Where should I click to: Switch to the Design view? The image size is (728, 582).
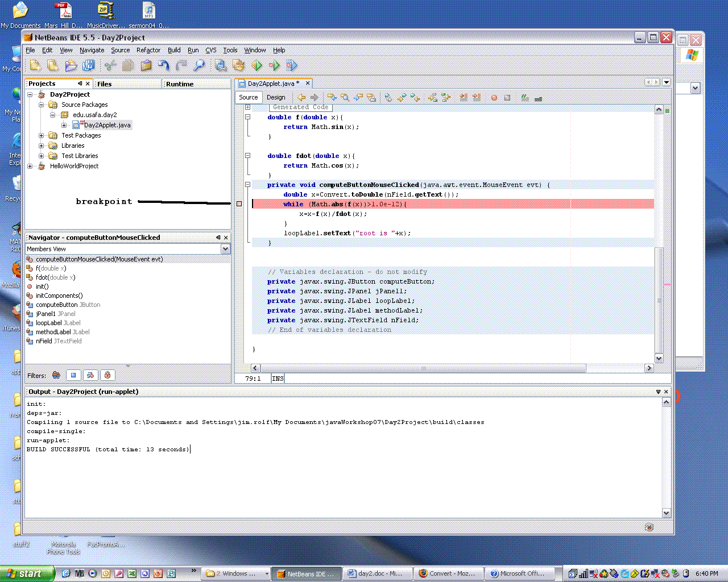pyautogui.click(x=276, y=97)
